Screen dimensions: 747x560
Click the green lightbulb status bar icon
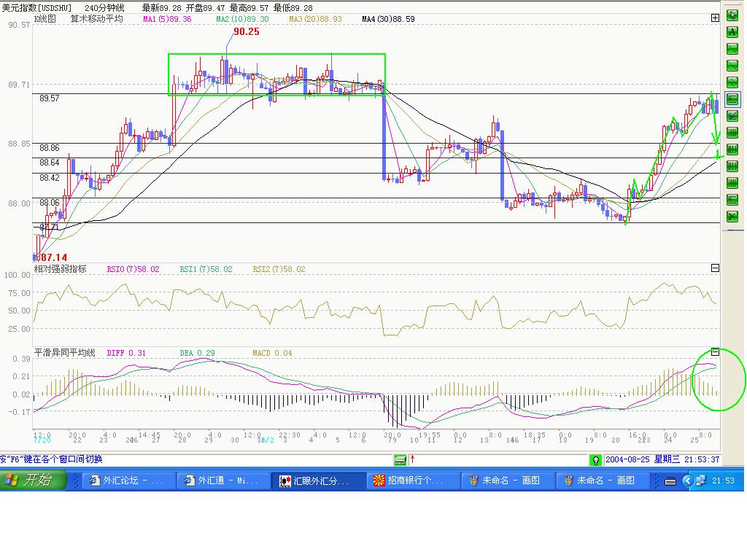click(596, 460)
